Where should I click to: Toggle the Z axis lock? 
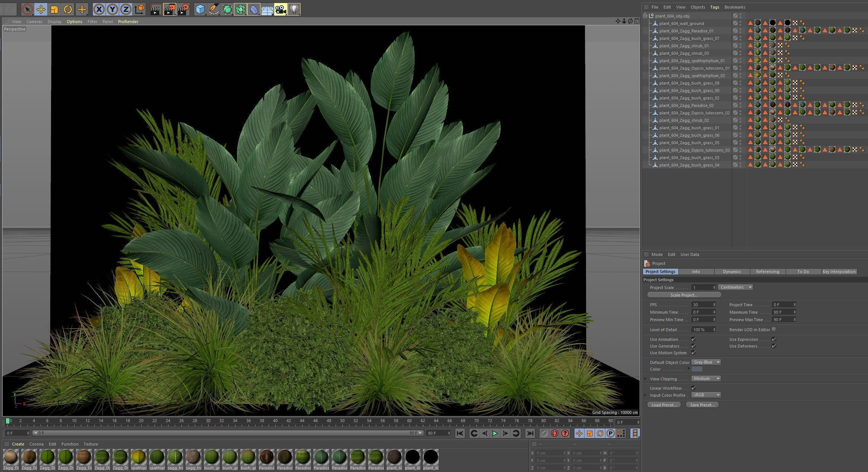126,9
